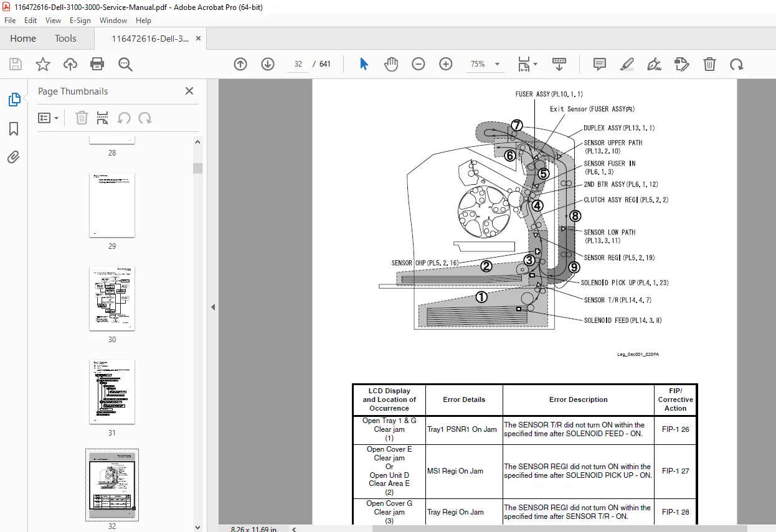Click the thumbnails scrollbar down arrow
776x532 pixels.
click(198, 527)
